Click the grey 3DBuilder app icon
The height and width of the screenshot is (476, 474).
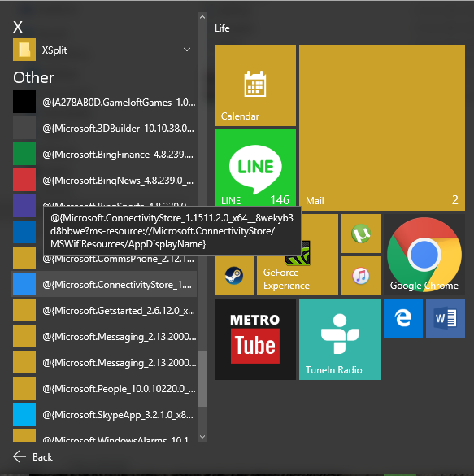point(24,128)
